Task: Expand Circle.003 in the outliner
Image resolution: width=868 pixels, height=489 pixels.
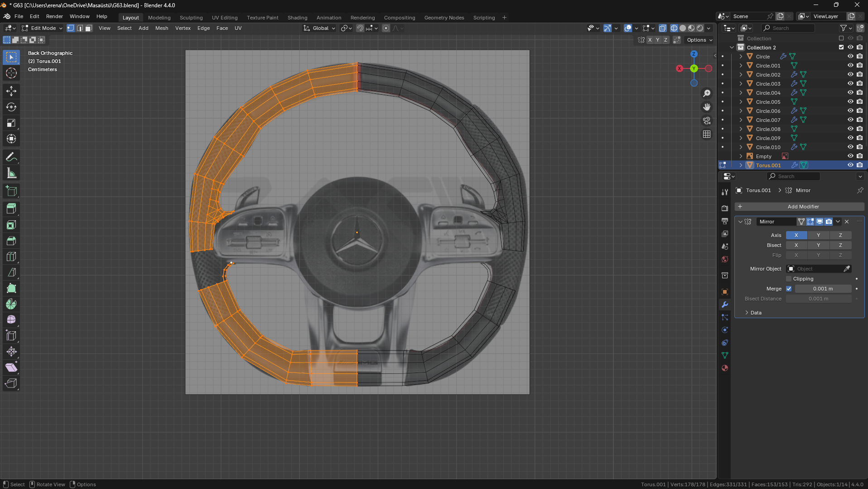Action: coord(741,84)
